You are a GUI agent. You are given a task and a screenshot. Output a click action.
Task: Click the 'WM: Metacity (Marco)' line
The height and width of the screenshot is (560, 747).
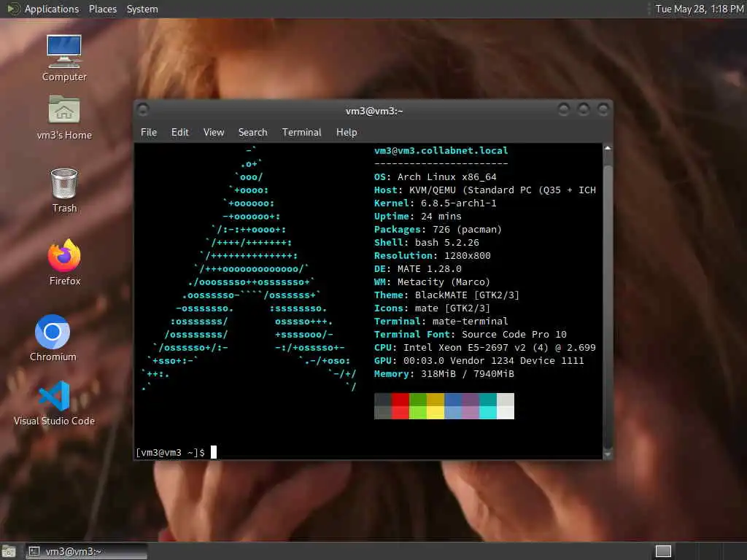click(432, 282)
